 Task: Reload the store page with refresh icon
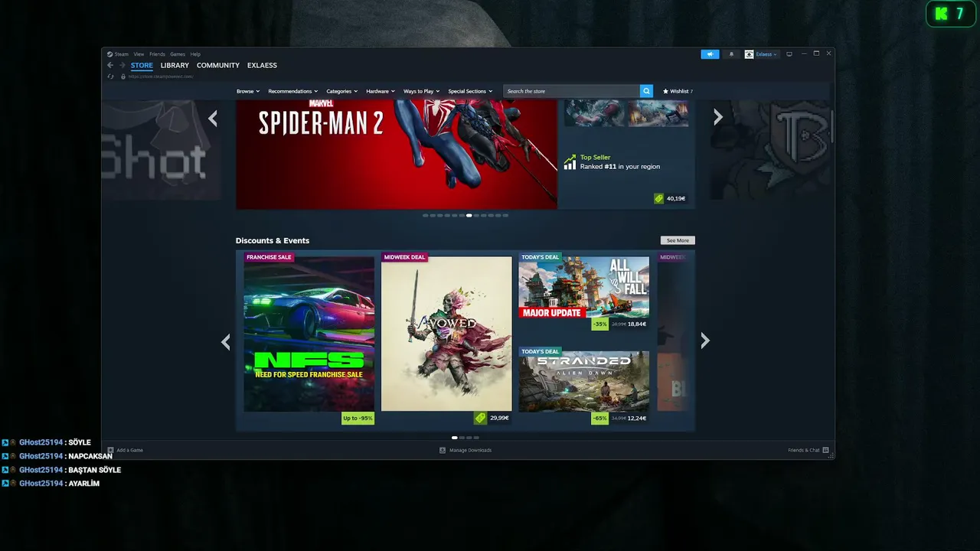(x=111, y=77)
